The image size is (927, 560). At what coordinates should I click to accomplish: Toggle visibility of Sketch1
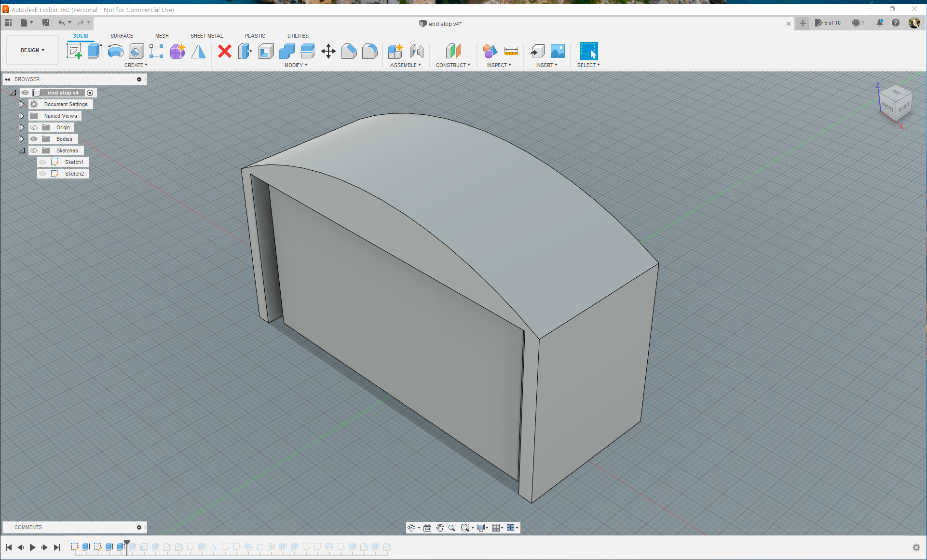tap(43, 162)
